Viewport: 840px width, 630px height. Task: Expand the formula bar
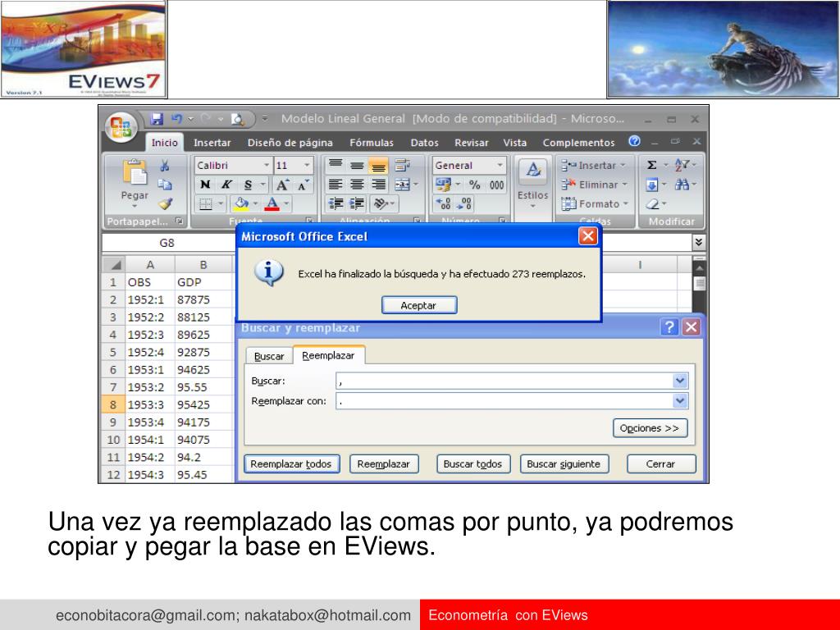click(x=698, y=243)
